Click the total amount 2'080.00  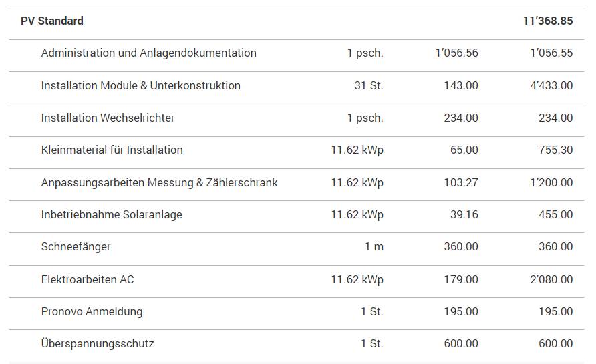551,279
